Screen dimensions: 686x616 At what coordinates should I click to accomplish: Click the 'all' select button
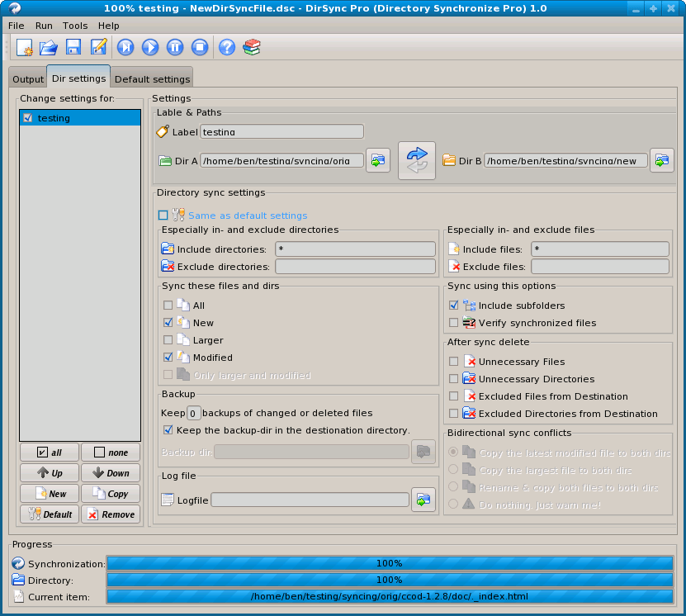[x=50, y=453]
